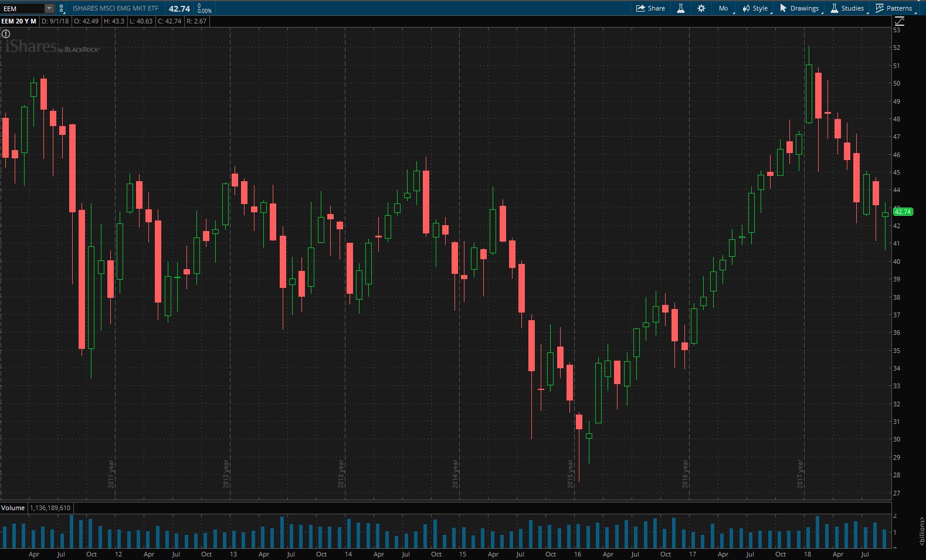Click the 'H: 43.3' high value
926x560 pixels.
[114, 21]
